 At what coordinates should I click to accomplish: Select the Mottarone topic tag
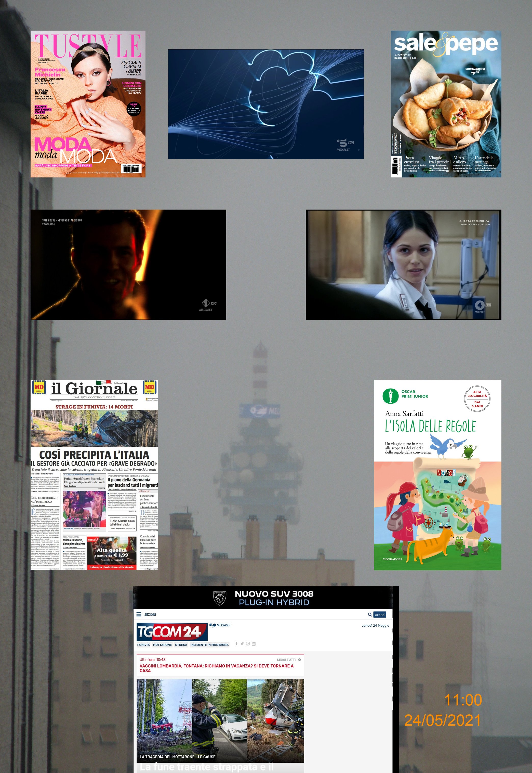click(162, 645)
